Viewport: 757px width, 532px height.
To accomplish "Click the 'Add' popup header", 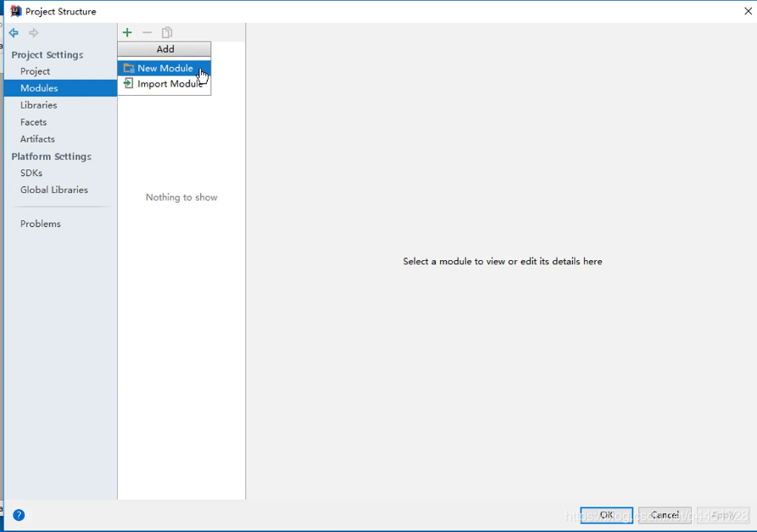I will point(164,49).
